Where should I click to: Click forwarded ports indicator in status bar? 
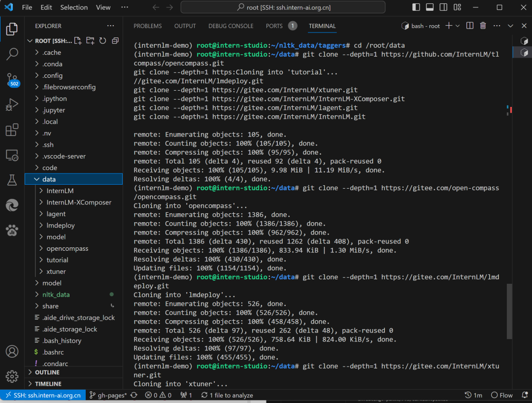point(186,395)
